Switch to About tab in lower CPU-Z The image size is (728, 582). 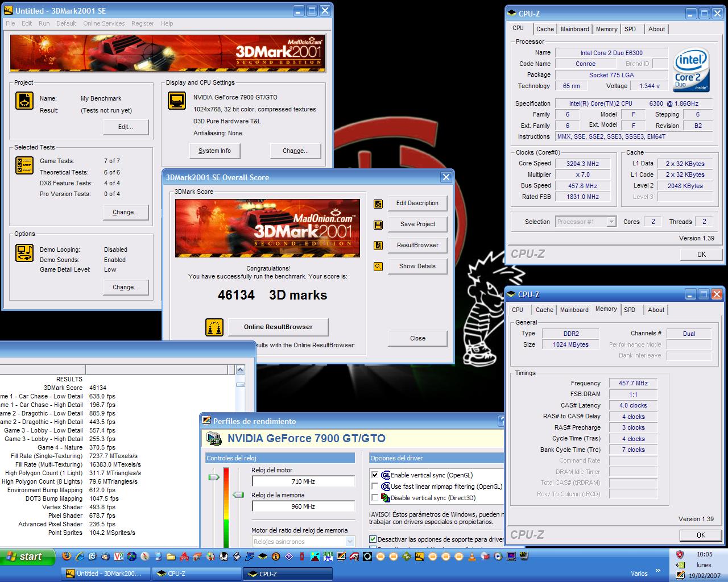pos(656,310)
